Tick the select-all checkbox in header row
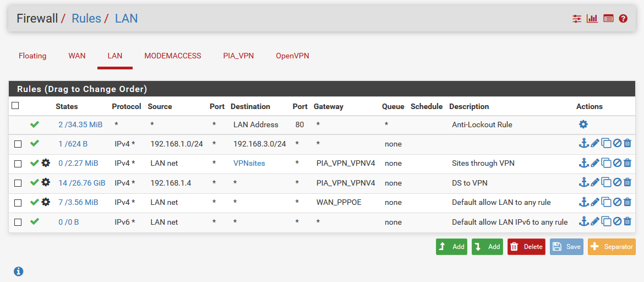644x282 pixels. (x=15, y=106)
